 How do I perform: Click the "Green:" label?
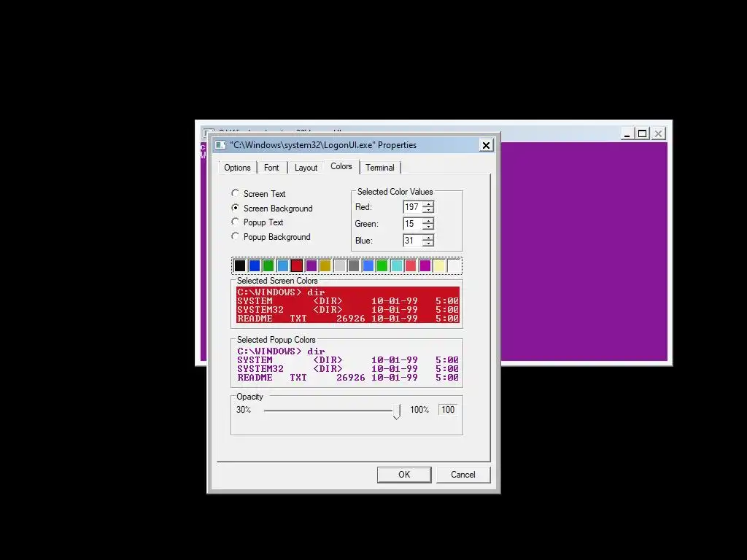click(366, 224)
